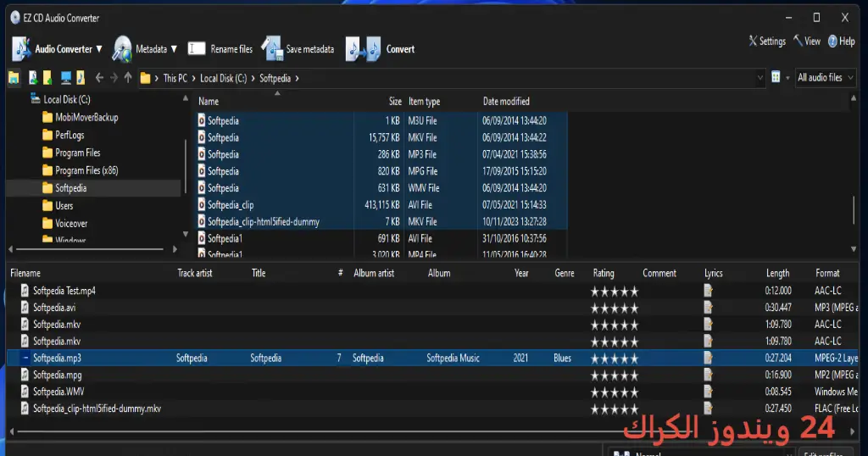Sort file browser by Date modified column
868x456 pixels.
click(506, 101)
